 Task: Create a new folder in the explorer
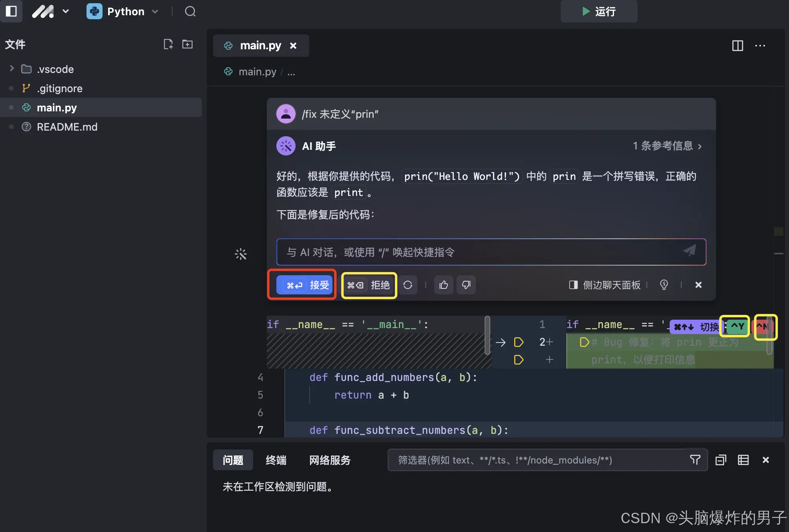[187, 44]
